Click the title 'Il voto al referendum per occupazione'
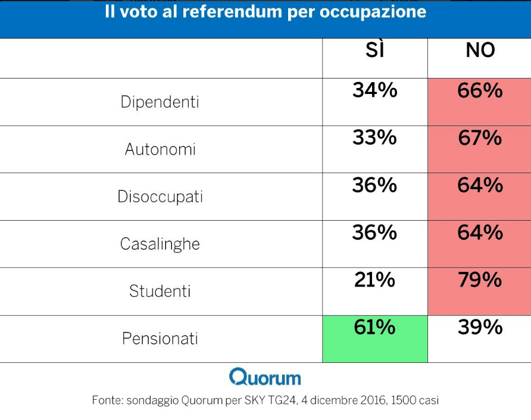 [x=265, y=12]
